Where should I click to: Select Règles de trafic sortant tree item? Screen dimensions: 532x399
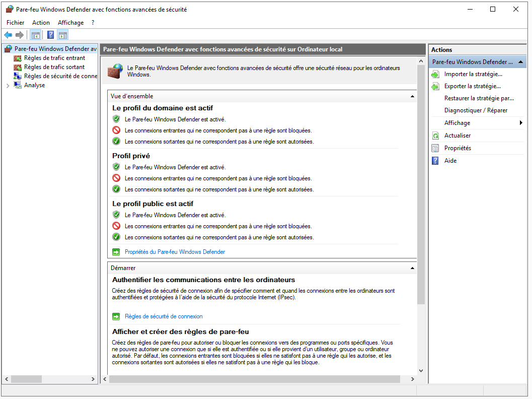(54, 67)
